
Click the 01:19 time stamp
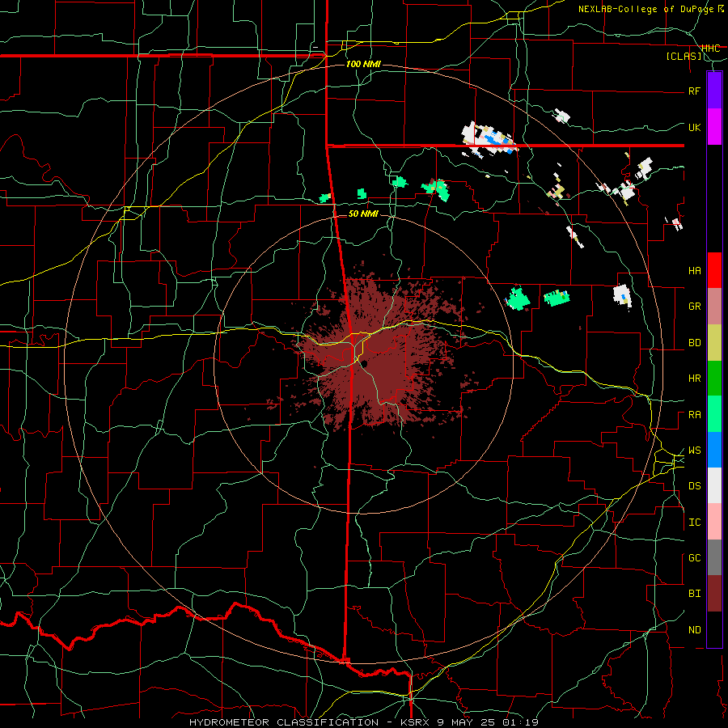(519, 722)
